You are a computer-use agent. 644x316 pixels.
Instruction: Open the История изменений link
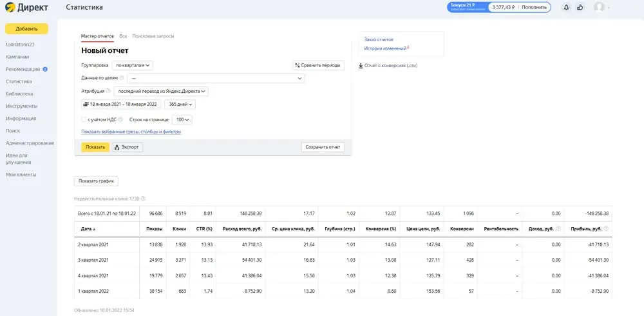385,48
